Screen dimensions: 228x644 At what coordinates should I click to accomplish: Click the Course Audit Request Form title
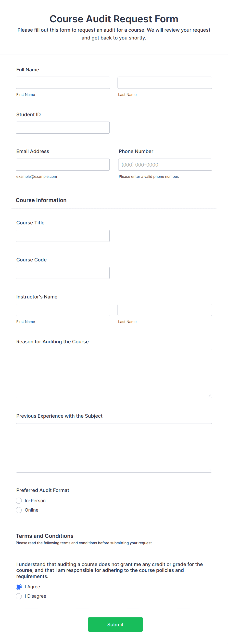tap(114, 19)
